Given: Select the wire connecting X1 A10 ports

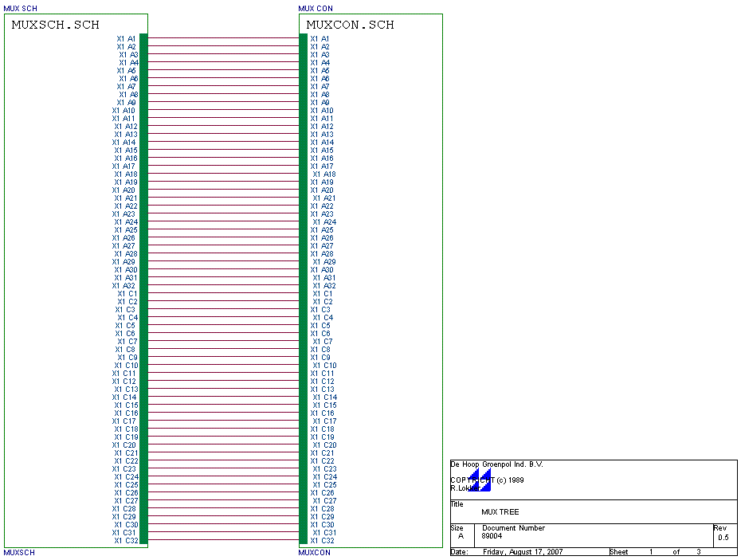Looking at the screenshot, I should [x=222, y=110].
